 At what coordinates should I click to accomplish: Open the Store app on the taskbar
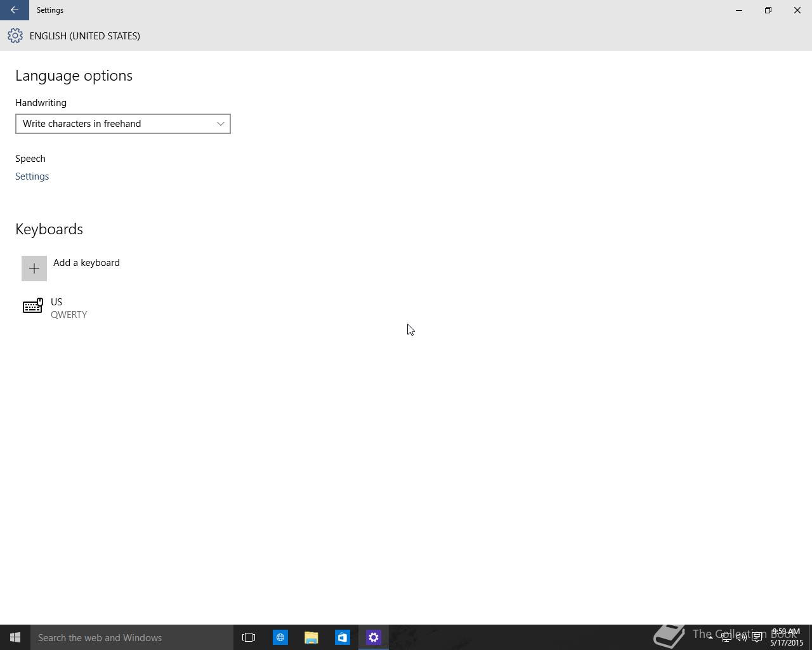(342, 637)
